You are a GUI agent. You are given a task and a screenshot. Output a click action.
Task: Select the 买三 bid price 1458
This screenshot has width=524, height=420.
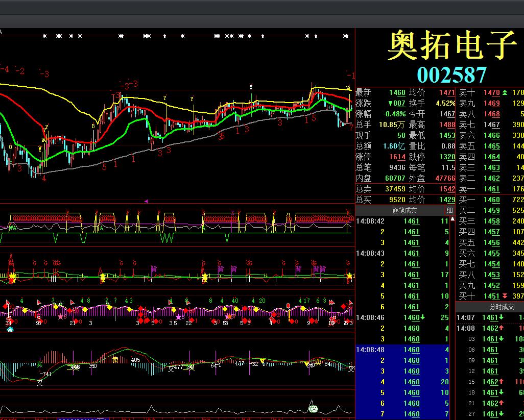pyautogui.click(x=492, y=221)
